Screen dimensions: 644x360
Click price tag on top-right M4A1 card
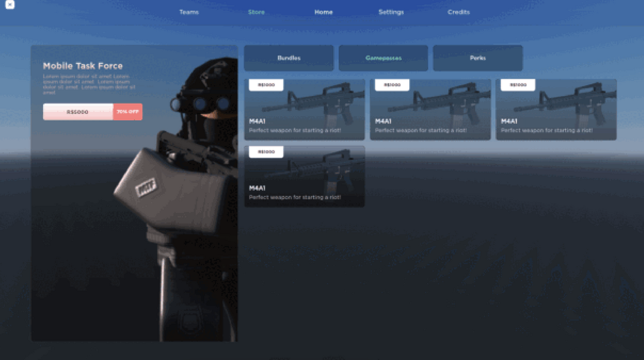(518, 85)
